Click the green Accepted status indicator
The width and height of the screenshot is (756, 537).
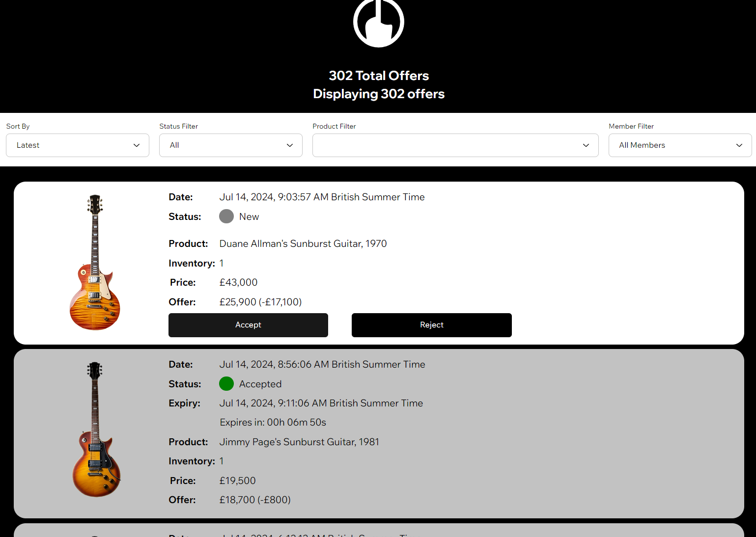tap(226, 384)
